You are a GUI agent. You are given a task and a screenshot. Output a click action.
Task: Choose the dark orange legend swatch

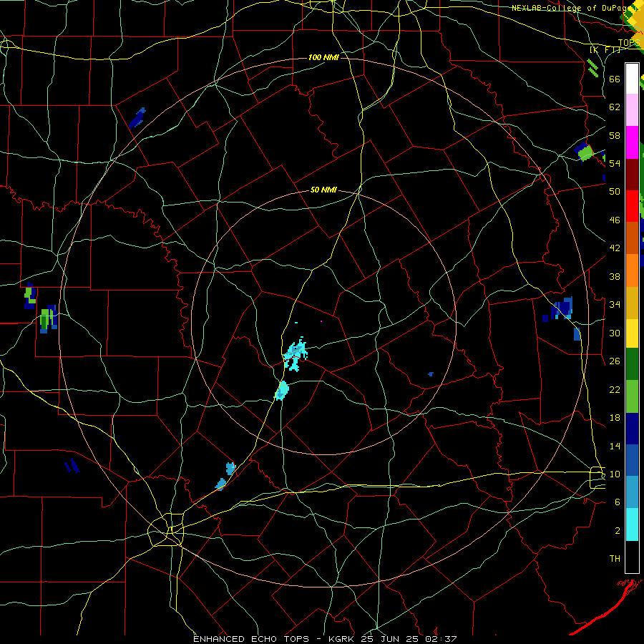click(632, 238)
